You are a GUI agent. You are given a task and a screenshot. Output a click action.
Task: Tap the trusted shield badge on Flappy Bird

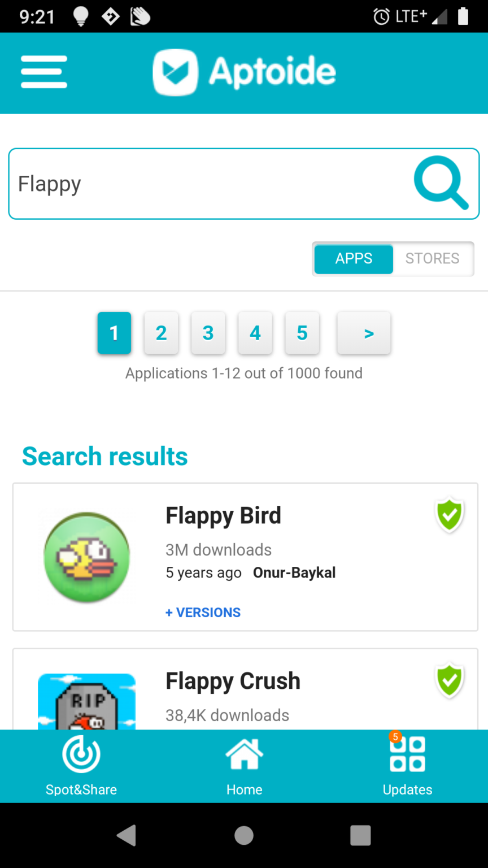coord(450,515)
